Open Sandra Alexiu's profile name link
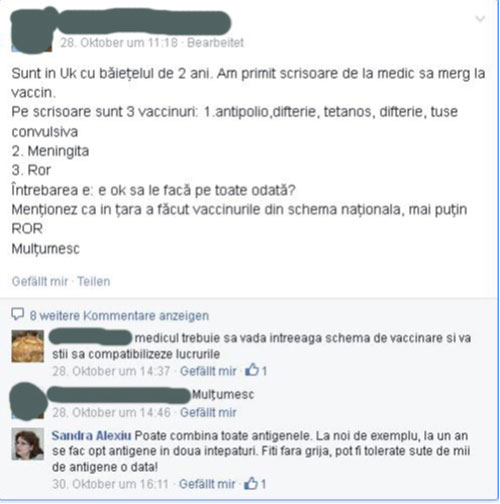 tap(91, 435)
